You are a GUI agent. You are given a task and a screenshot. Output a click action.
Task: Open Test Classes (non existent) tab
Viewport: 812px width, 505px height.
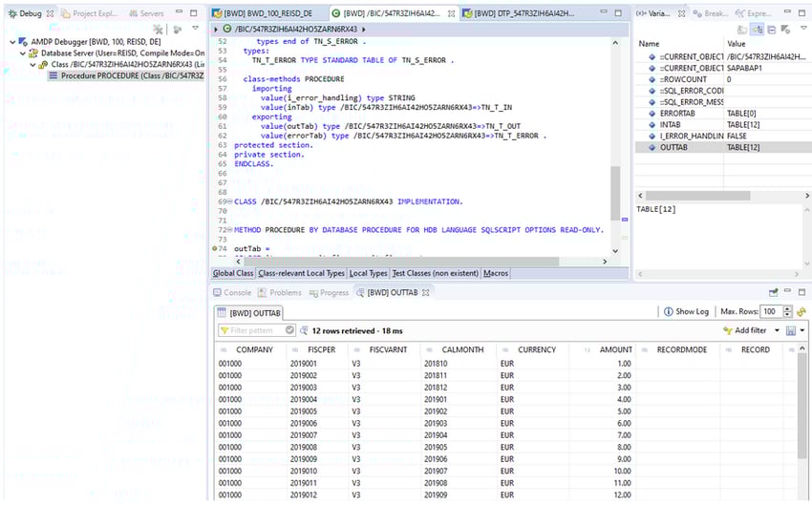435,273
